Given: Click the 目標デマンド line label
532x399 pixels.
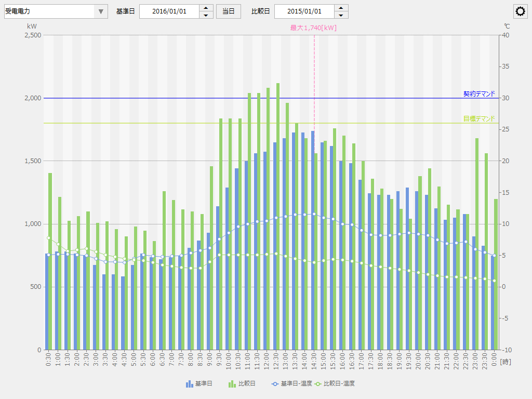Looking at the screenshot, I should [479, 119].
